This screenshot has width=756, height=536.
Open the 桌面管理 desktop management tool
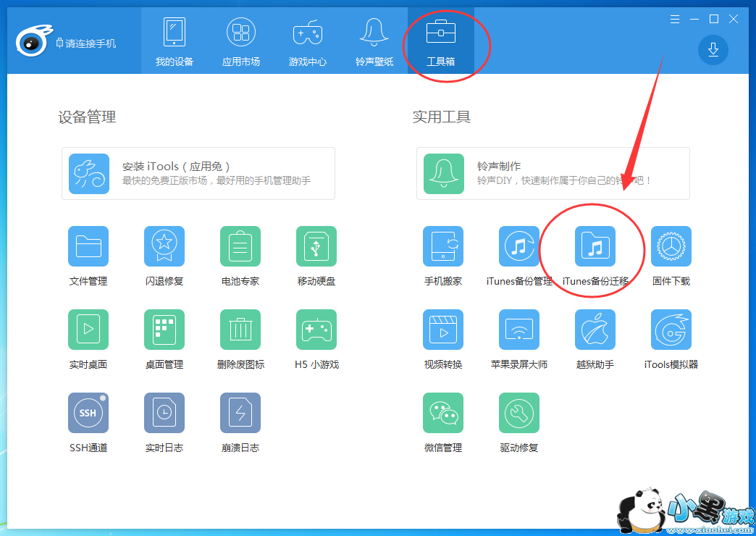coord(164,330)
